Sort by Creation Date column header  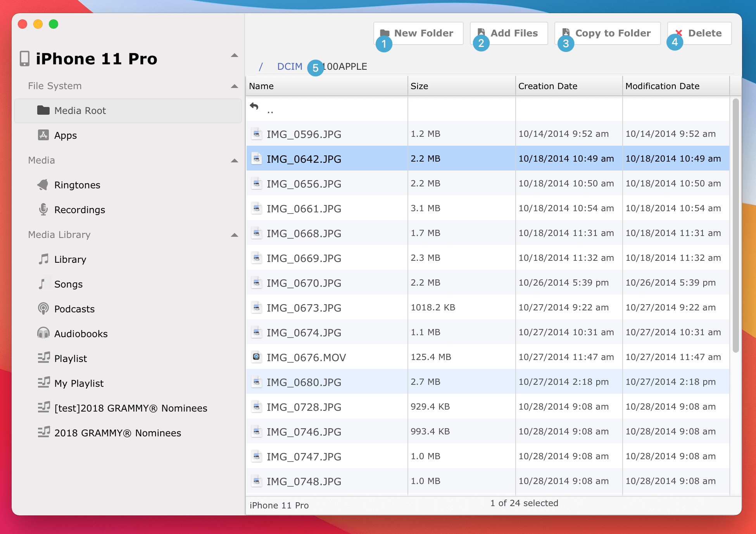pos(569,86)
